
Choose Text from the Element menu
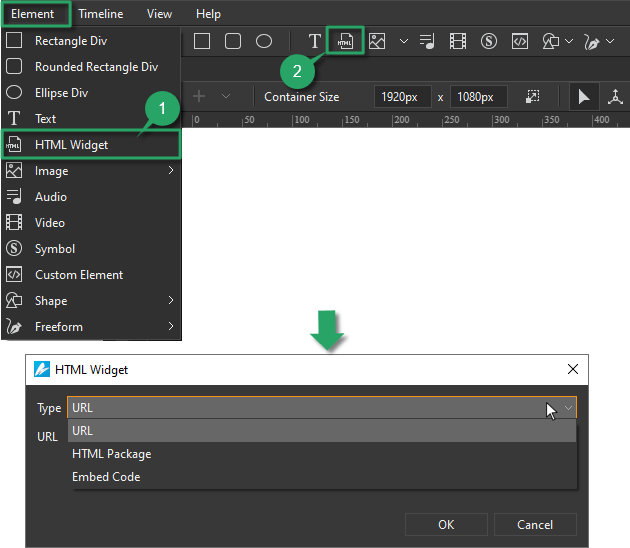pyautogui.click(x=92, y=119)
